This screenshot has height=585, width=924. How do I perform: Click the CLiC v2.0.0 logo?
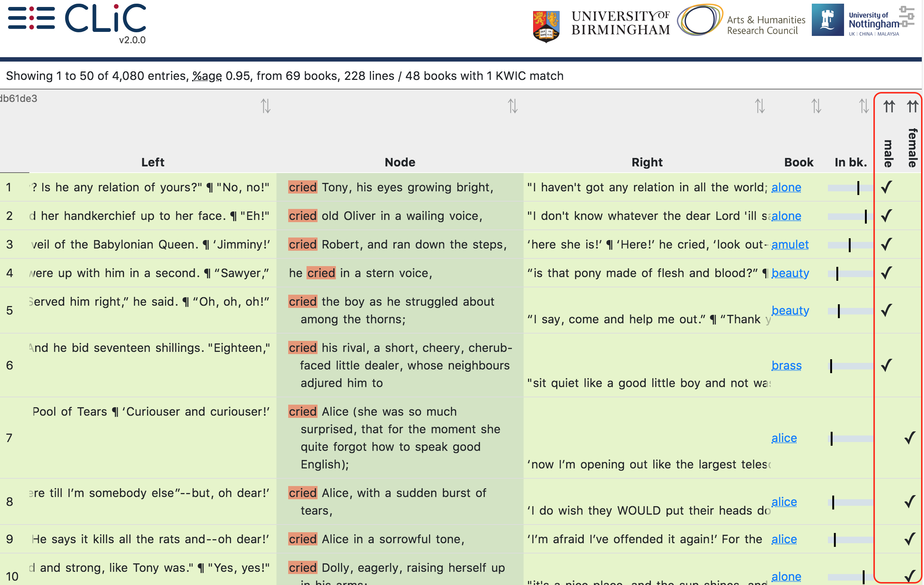(106, 23)
